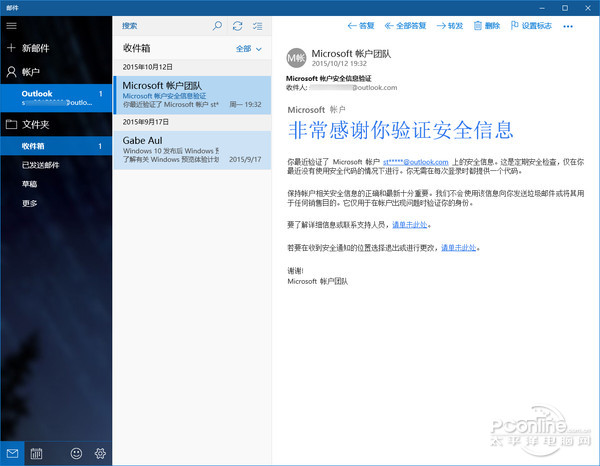This screenshot has width=600, height=466.
Task: Sync mailbox with refresh icon
Action: (238, 26)
